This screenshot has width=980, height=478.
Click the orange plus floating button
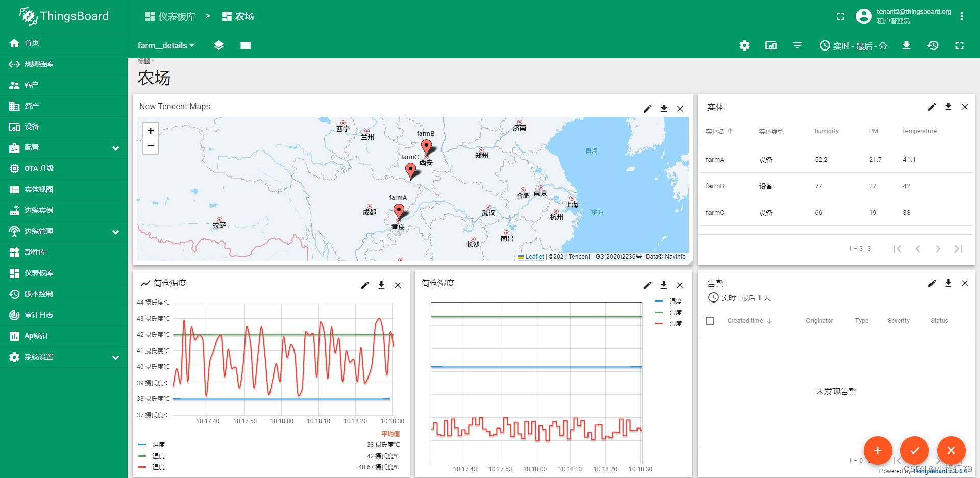pyautogui.click(x=877, y=450)
